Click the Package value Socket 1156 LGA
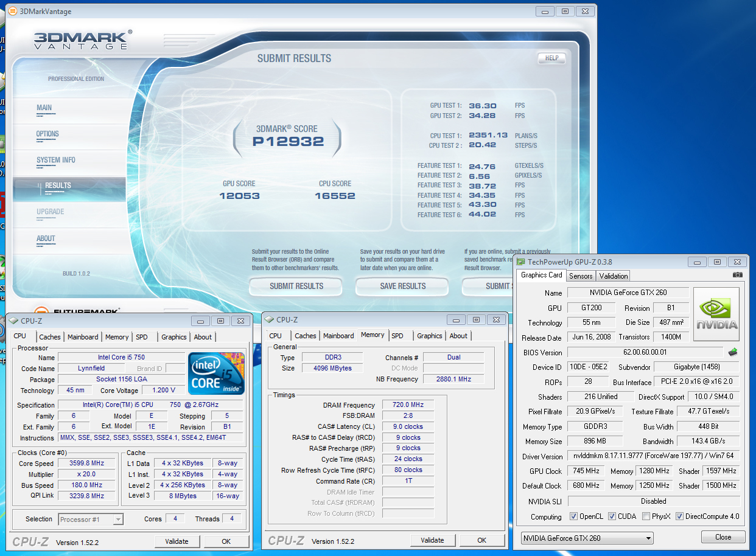The image size is (756, 556). [x=121, y=380]
